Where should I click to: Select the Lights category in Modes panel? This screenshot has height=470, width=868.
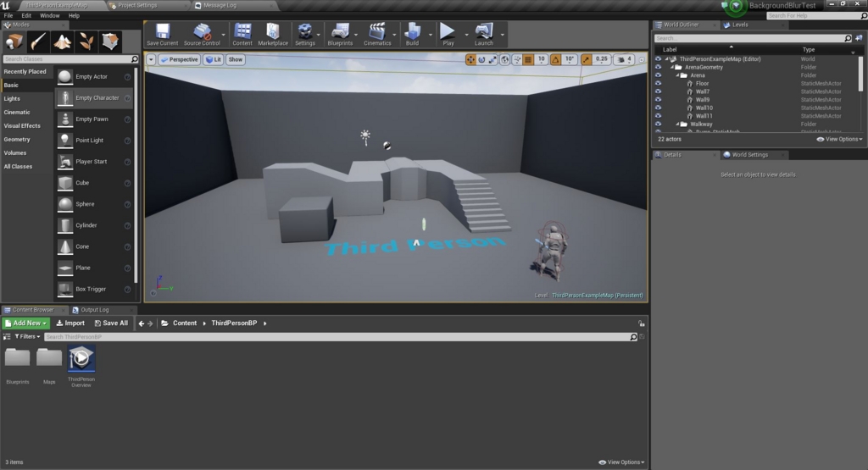pos(12,98)
